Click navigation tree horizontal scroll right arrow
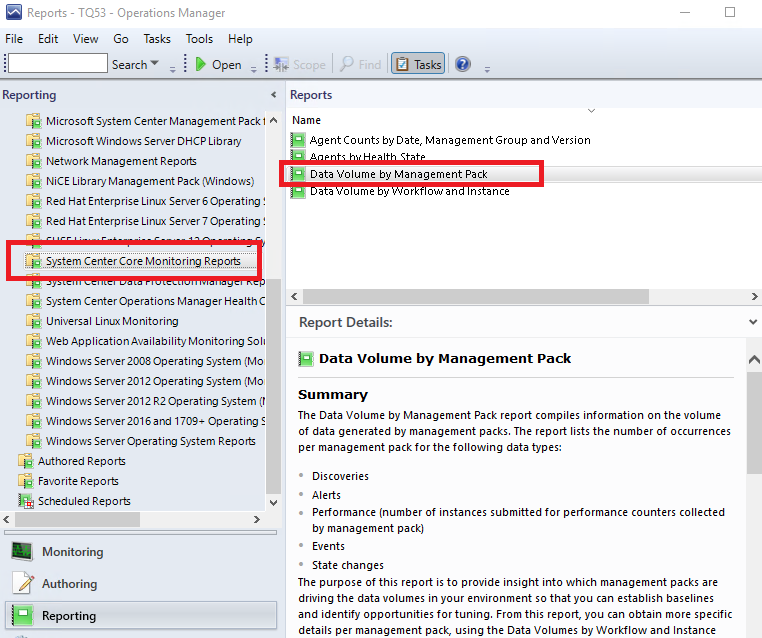Screen dimensions: 762x638 coord(257,519)
